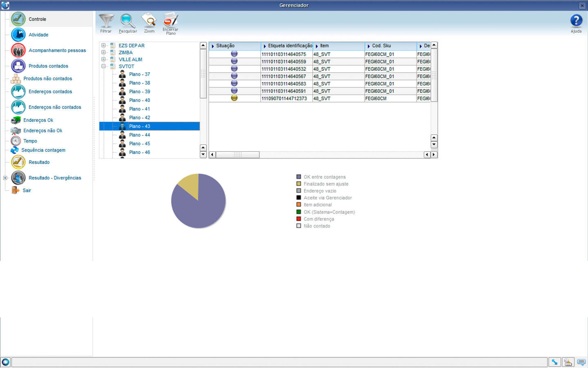Expand the EZS DEPAR tree node
Image resolution: width=588 pixels, height=368 pixels.
pyautogui.click(x=103, y=45)
